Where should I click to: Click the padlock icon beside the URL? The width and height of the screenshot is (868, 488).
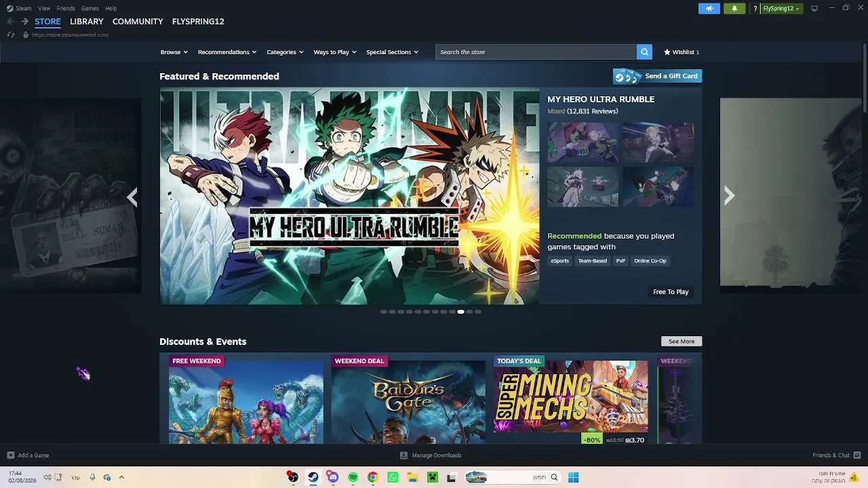point(26,35)
